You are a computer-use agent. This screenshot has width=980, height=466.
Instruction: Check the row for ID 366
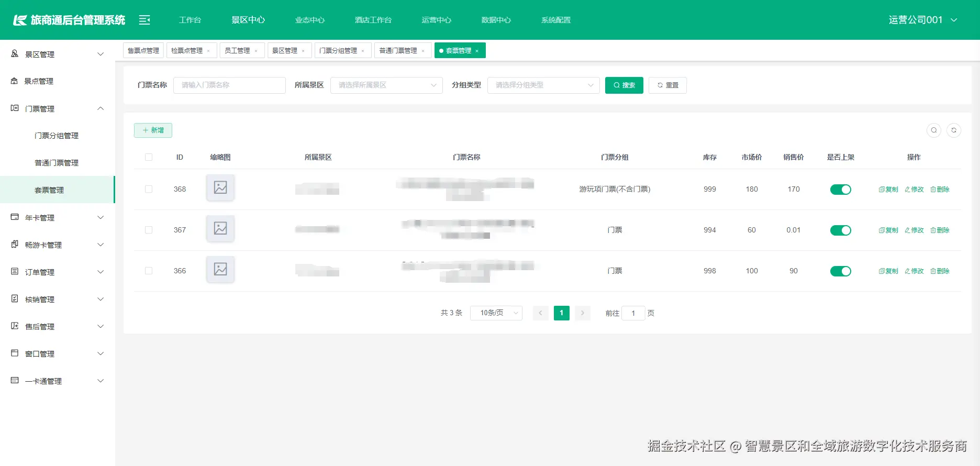pyautogui.click(x=149, y=271)
